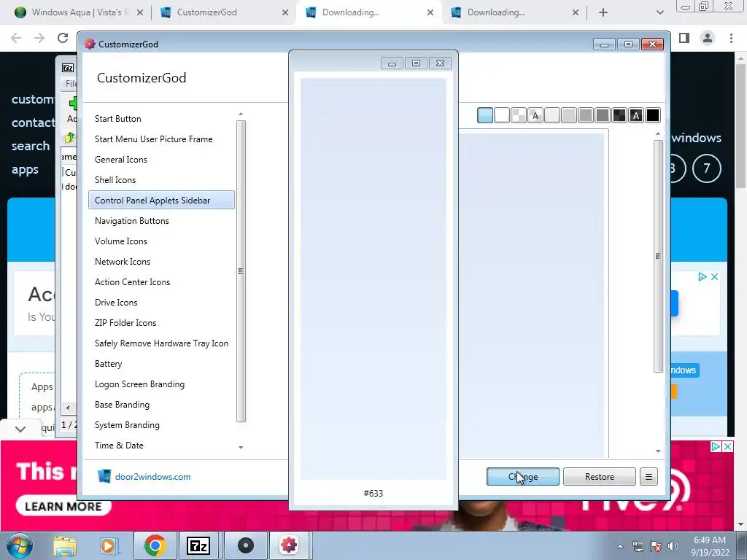Open Windows Explorer from taskbar
747x560 pixels.
coord(65,545)
